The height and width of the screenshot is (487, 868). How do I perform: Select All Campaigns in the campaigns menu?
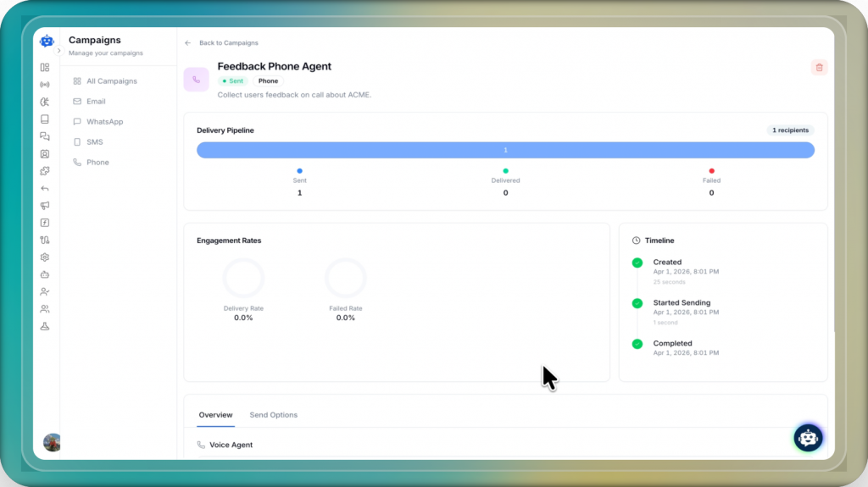click(x=111, y=81)
